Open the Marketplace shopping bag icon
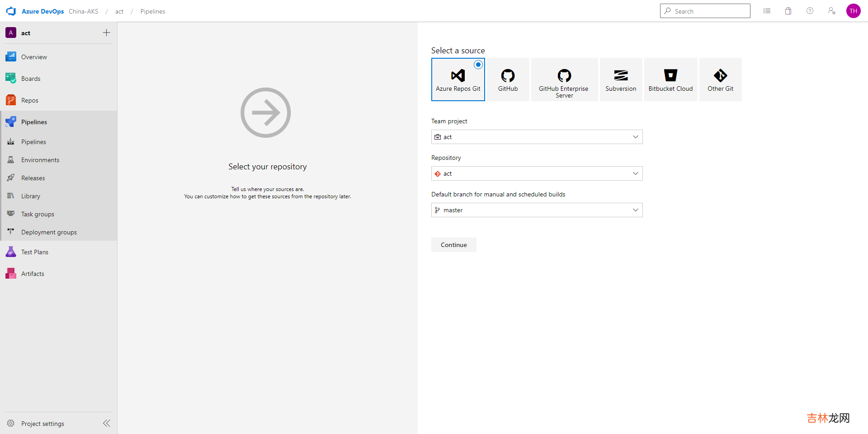 point(788,11)
